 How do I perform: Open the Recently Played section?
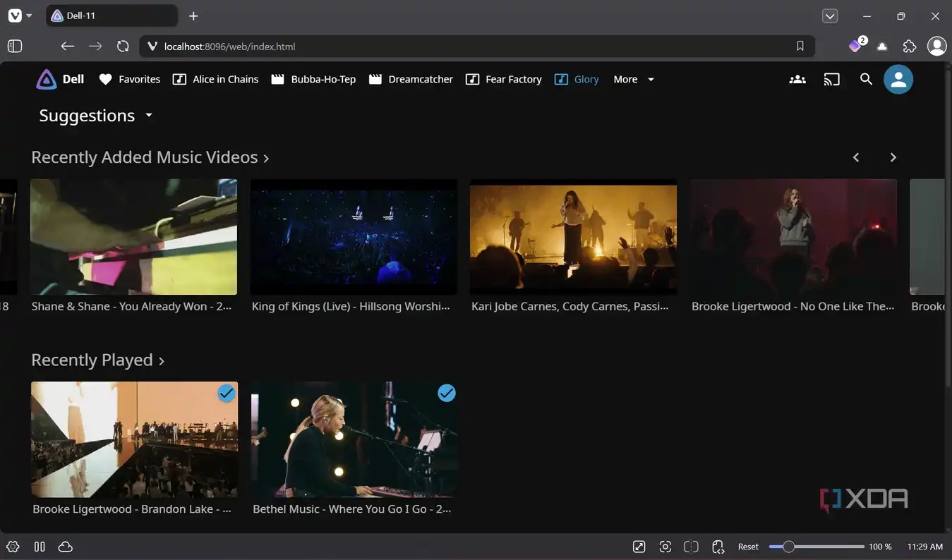[x=97, y=360]
